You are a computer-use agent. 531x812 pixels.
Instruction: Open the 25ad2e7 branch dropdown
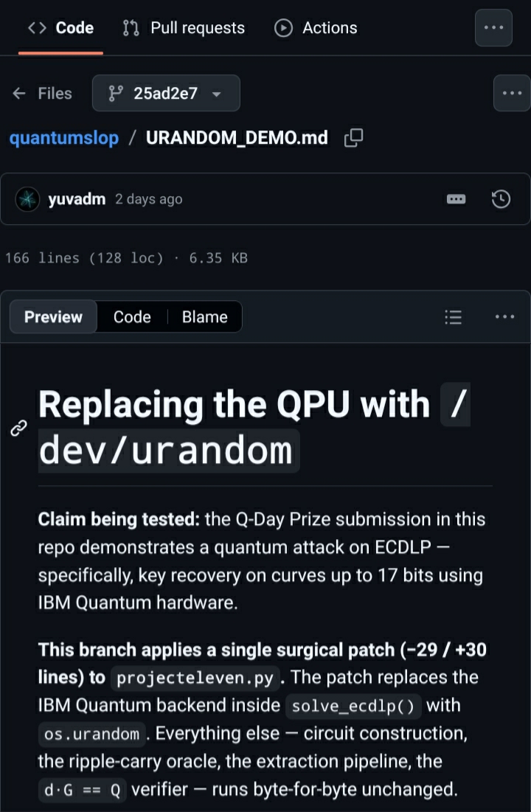pyautogui.click(x=166, y=93)
